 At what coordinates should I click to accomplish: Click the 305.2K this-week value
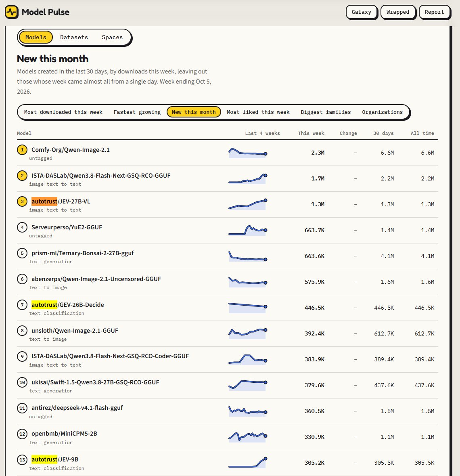(x=314, y=463)
